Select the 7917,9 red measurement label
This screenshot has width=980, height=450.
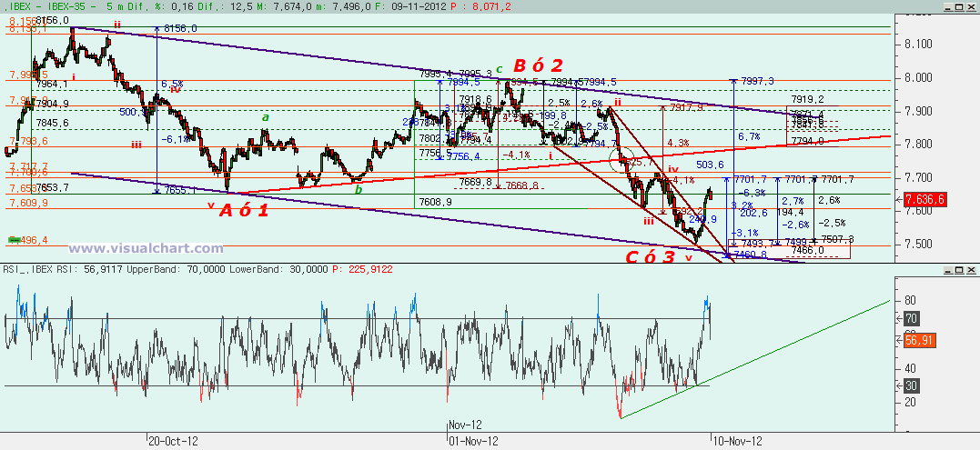[x=686, y=107]
